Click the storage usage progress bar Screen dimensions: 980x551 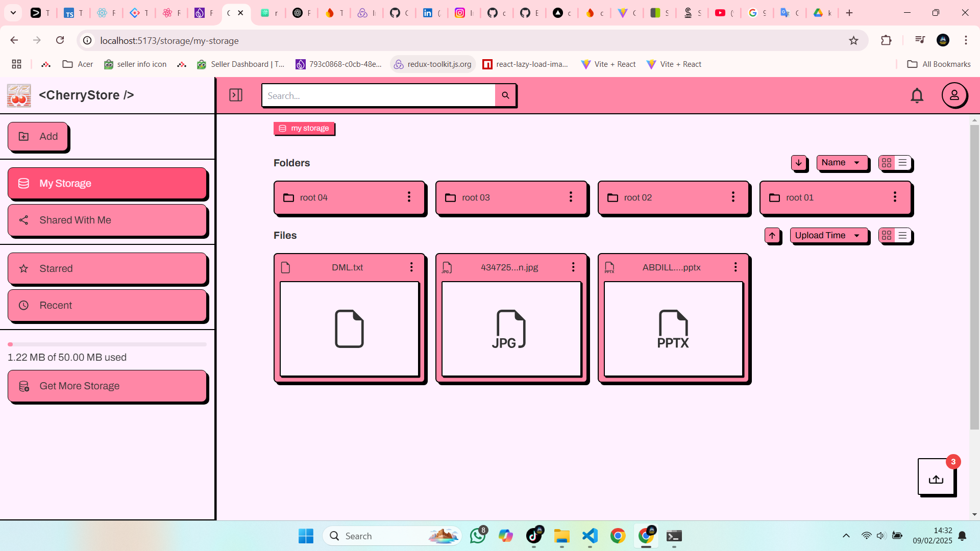coord(107,344)
